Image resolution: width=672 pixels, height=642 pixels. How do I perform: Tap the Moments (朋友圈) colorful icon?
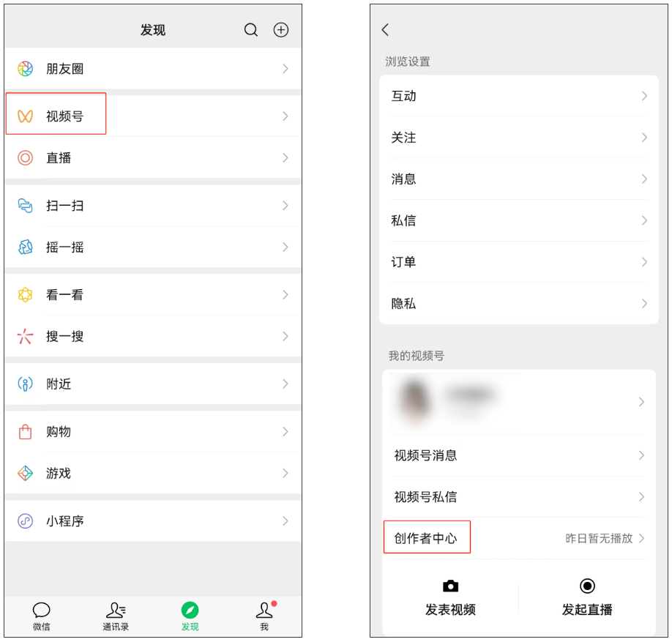[x=26, y=69]
